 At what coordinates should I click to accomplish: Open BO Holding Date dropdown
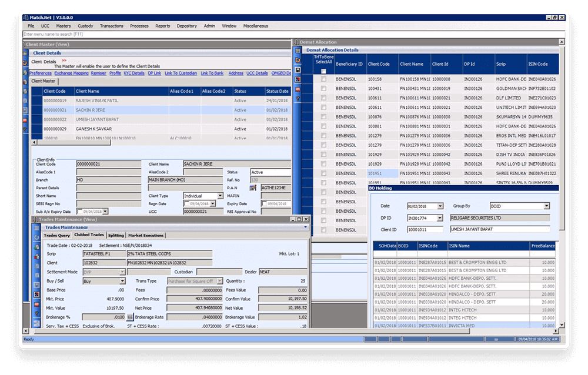(440, 206)
